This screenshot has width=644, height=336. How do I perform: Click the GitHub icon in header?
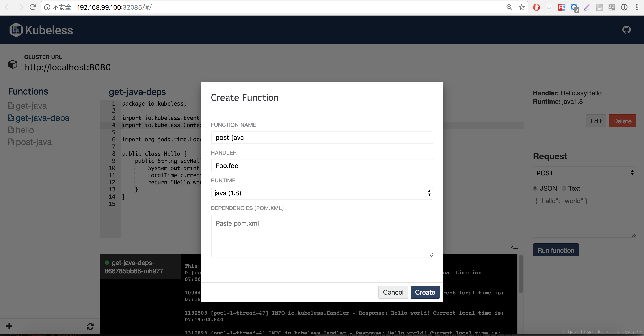pyautogui.click(x=626, y=30)
